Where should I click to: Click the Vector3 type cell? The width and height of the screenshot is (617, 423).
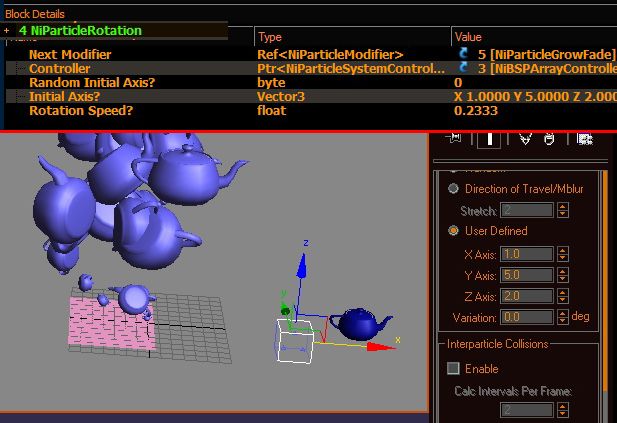point(281,96)
